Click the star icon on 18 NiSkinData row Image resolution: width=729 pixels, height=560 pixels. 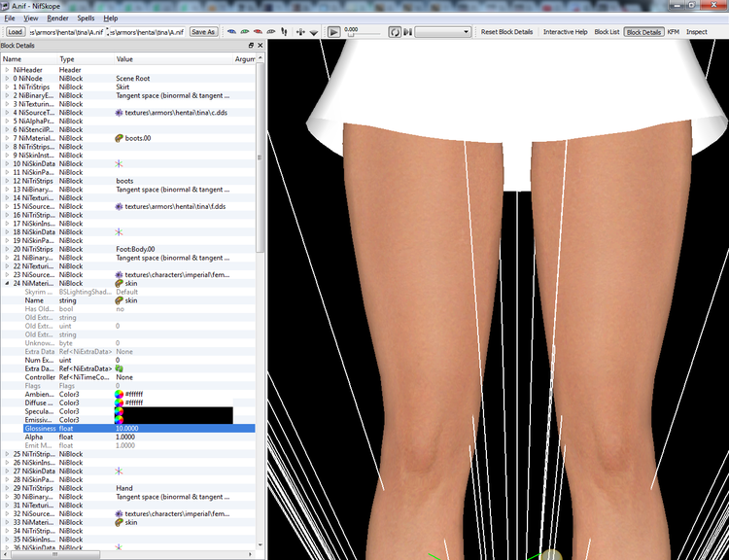(119, 232)
